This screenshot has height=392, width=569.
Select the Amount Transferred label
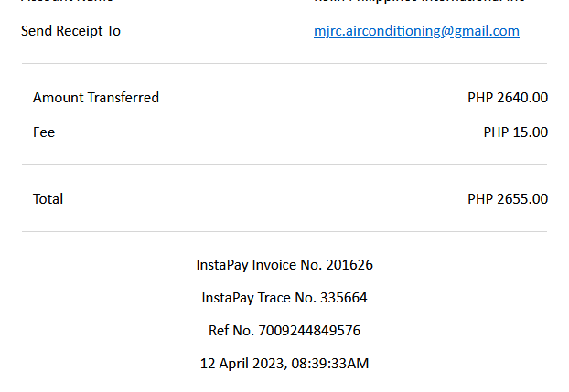click(96, 98)
